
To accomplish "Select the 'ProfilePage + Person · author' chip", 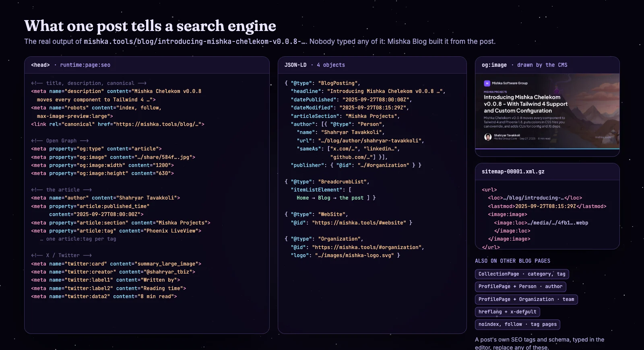I will click(520, 286).
